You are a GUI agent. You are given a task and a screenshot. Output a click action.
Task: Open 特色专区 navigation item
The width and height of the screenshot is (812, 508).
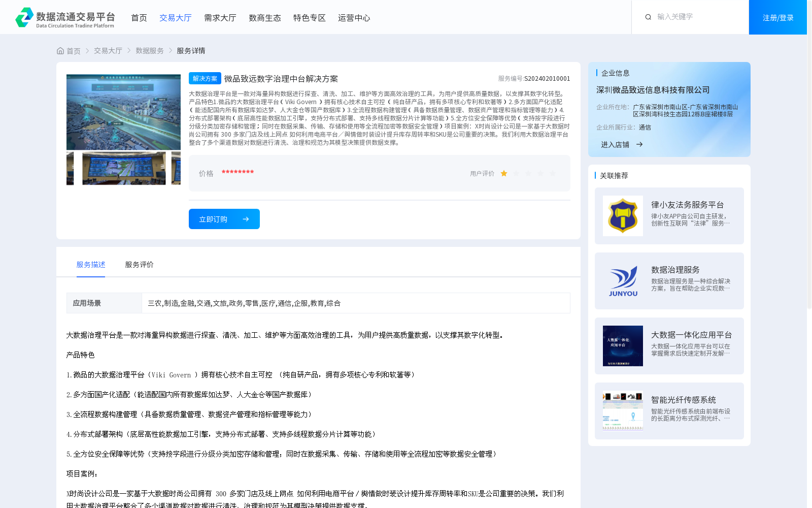[x=310, y=18]
